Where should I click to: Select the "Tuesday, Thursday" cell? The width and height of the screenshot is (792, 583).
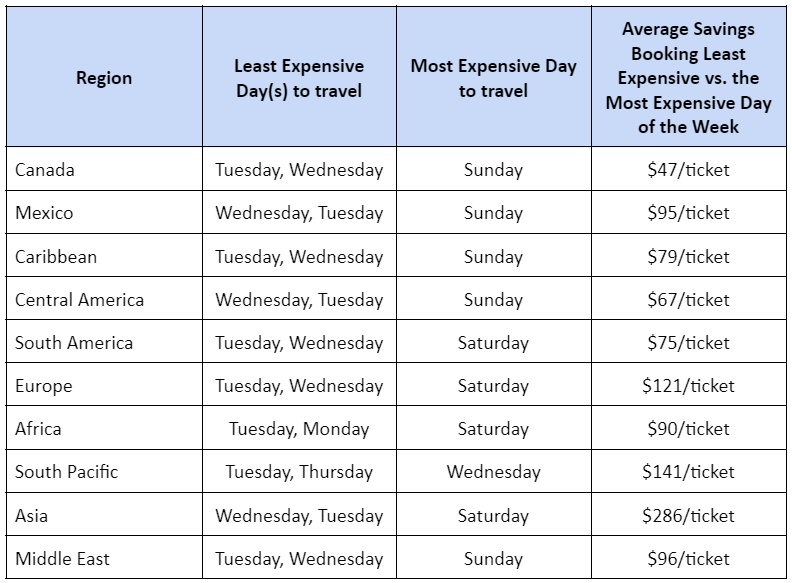tap(298, 472)
